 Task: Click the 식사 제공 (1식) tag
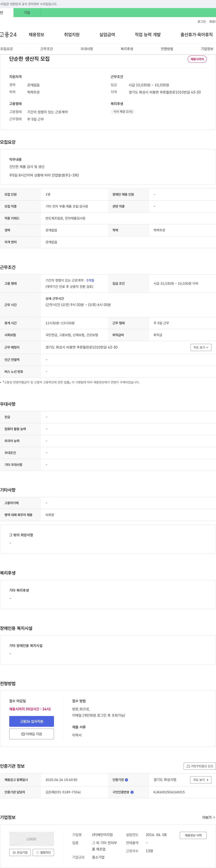(123, 112)
